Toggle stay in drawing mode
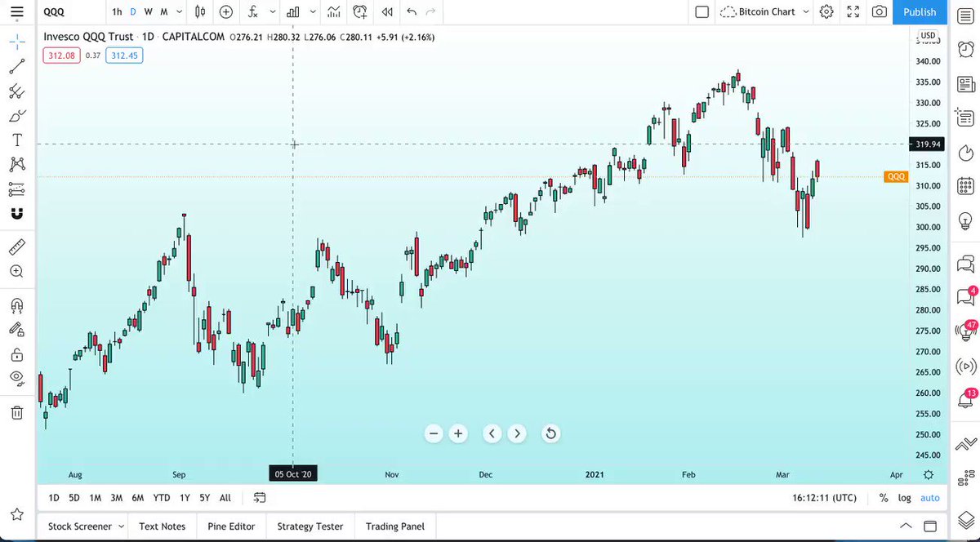This screenshot has width=980, height=542. 17,330
